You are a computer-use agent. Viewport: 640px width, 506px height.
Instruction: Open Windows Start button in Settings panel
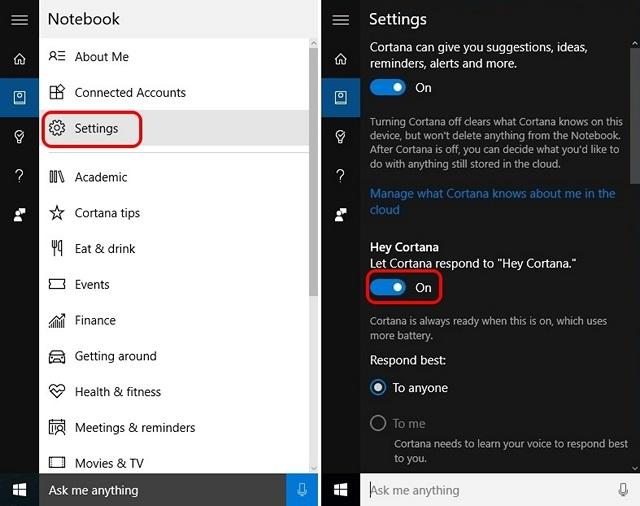coord(340,490)
